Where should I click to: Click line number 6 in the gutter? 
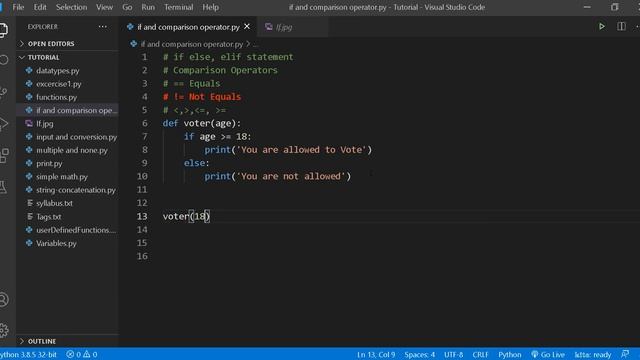point(144,123)
